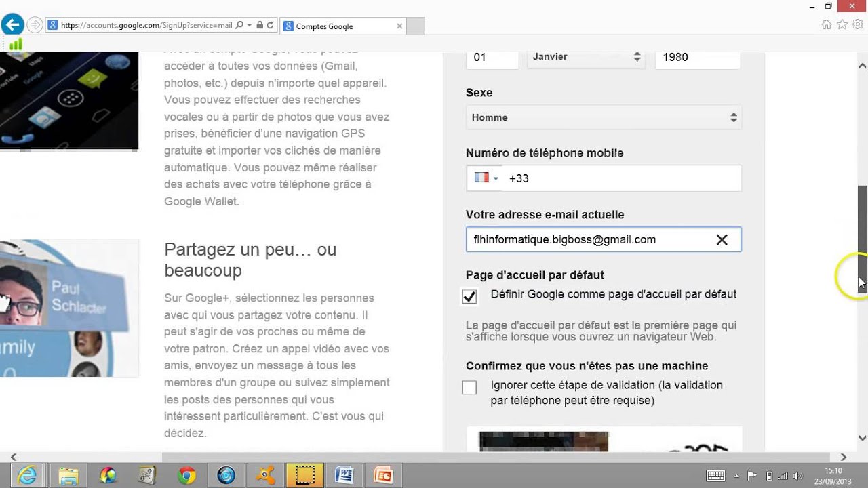Open the Sexe dropdown showing Homme

tap(604, 117)
